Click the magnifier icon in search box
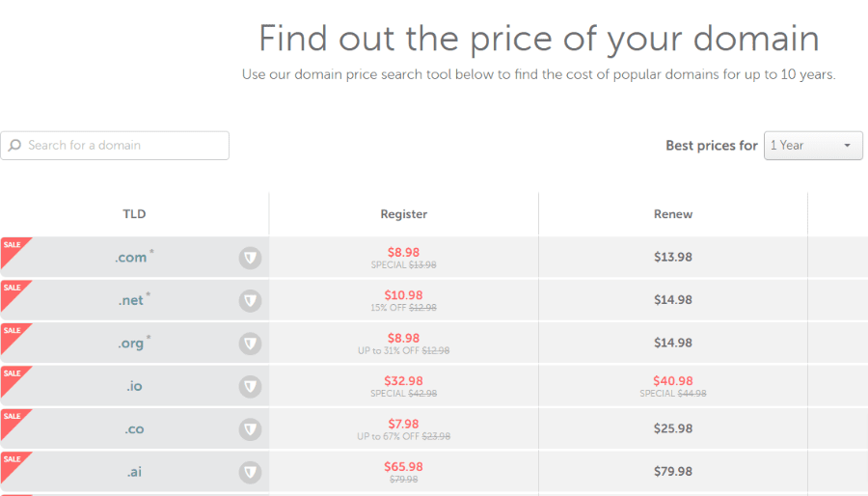This screenshot has width=868, height=496. click(14, 145)
